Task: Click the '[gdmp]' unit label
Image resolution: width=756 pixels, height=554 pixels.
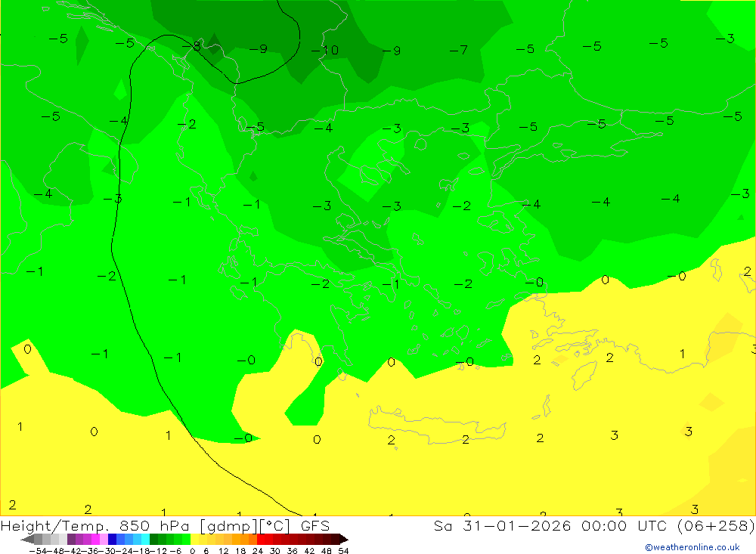Action: click(x=228, y=525)
